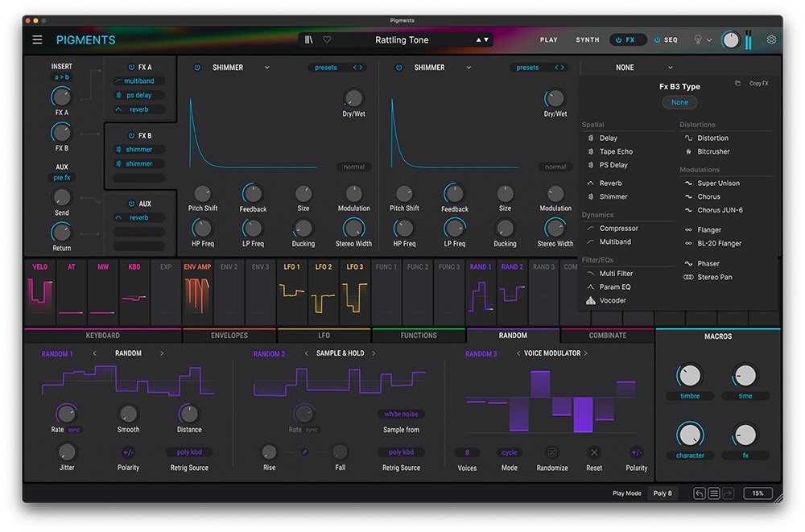Click the 15% CPU meter button
Image resolution: width=805 pixels, height=532 pixels.
(x=758, y=493)
